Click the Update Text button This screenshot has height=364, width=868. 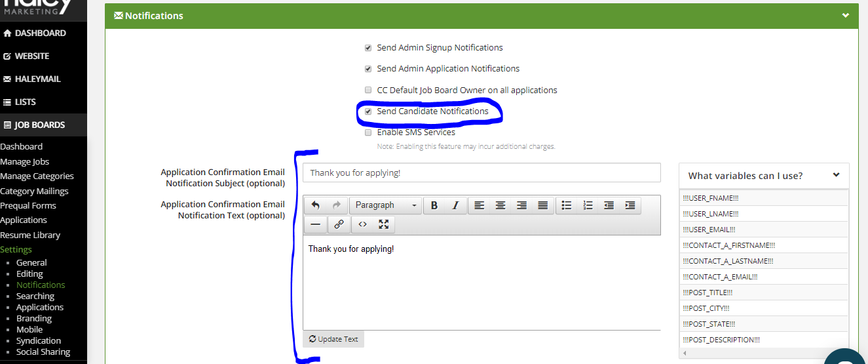[333, 339]
